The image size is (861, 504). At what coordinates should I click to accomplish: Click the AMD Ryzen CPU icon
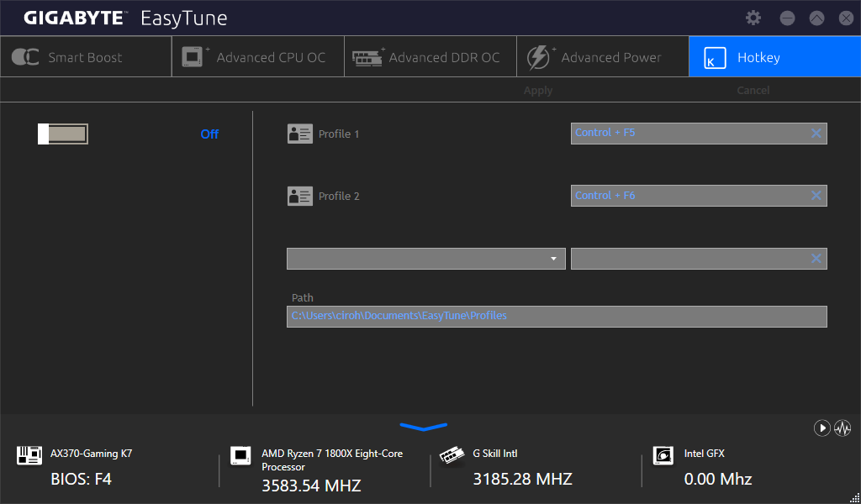click(x=241, y=455)
